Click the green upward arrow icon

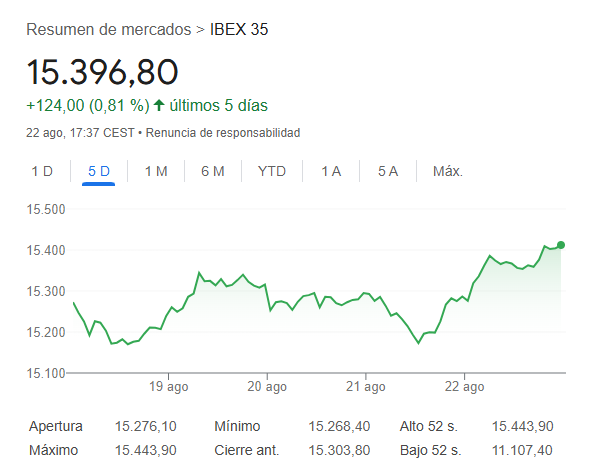[159, 105]
